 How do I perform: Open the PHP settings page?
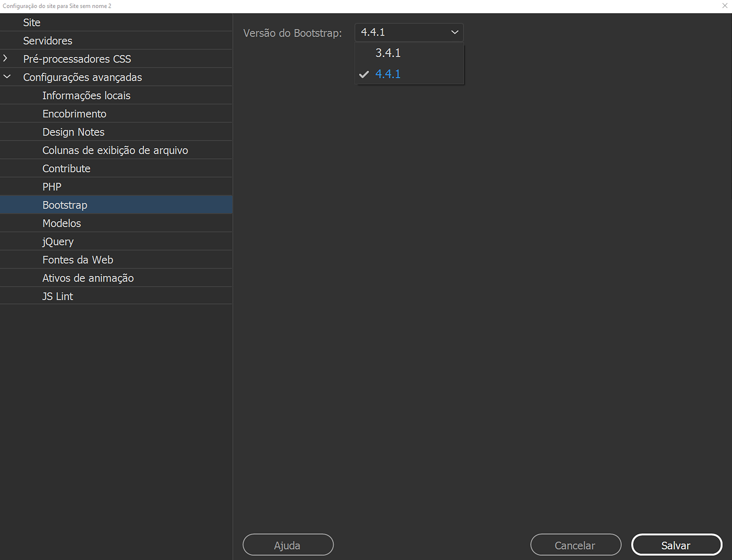[51, 186]
